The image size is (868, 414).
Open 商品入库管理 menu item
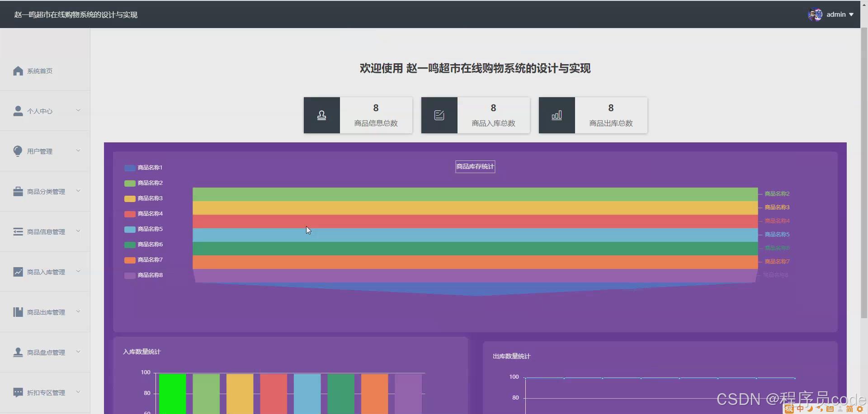(45, 272)
